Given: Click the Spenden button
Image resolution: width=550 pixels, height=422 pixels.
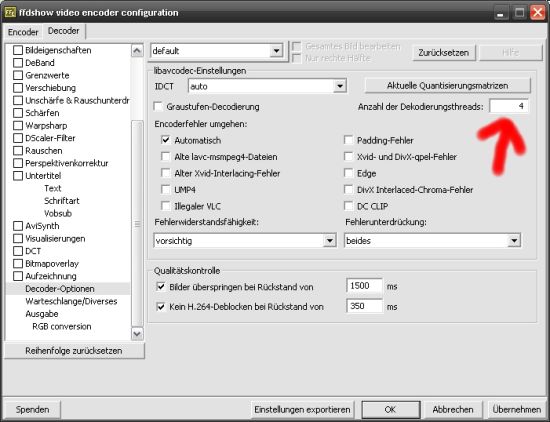Looking at the screenshot, I should (x=32, y=409).
